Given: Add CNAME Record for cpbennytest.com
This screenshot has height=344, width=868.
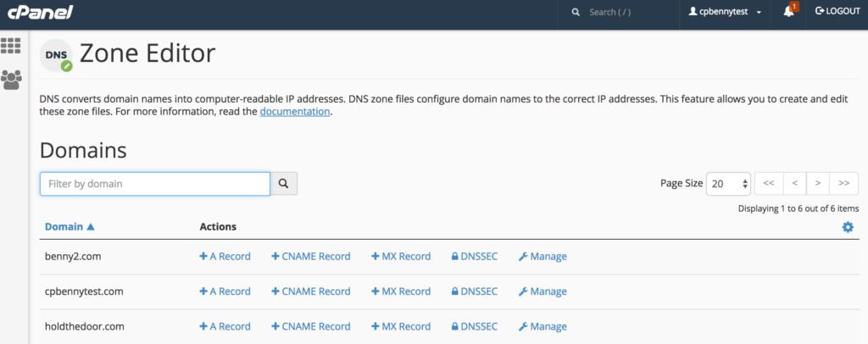Looking at the screenshot, I should pyautogui.click(x=310, y=291).
